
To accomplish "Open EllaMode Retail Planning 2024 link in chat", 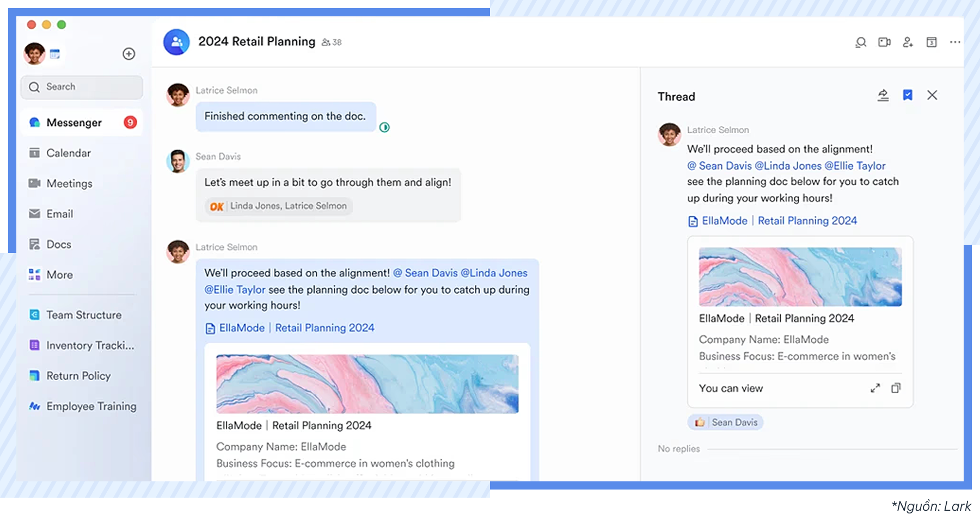I will [x=290, y=328].
